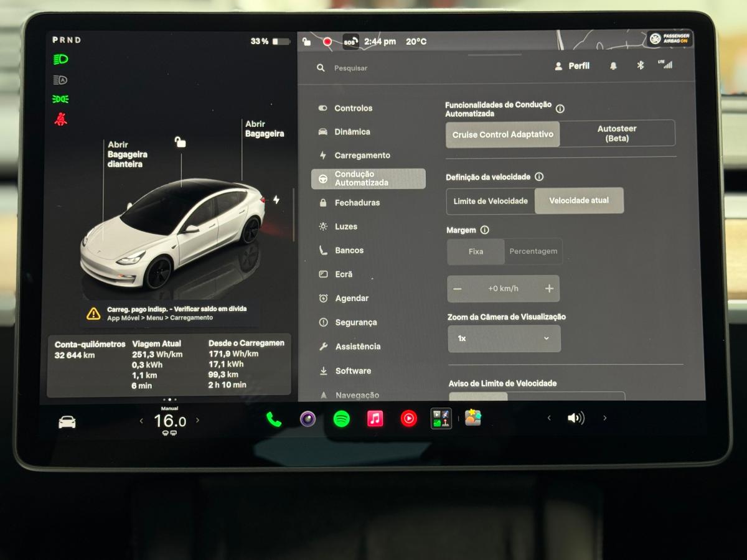Screen dimensions: 747x560
Task: Tap Abrir Bagageira for the rear trunk
Action: coord(265,129)
